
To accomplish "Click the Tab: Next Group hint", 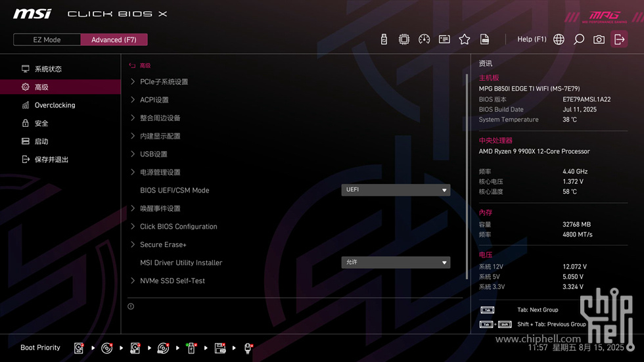I will coord(538,310).
